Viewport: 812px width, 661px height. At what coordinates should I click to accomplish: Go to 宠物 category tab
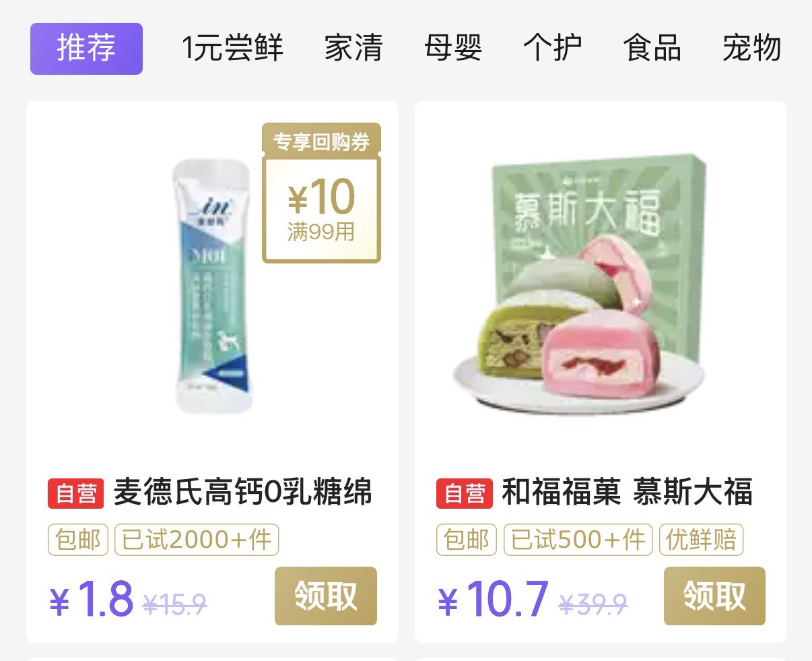click(x=752, y=49)
